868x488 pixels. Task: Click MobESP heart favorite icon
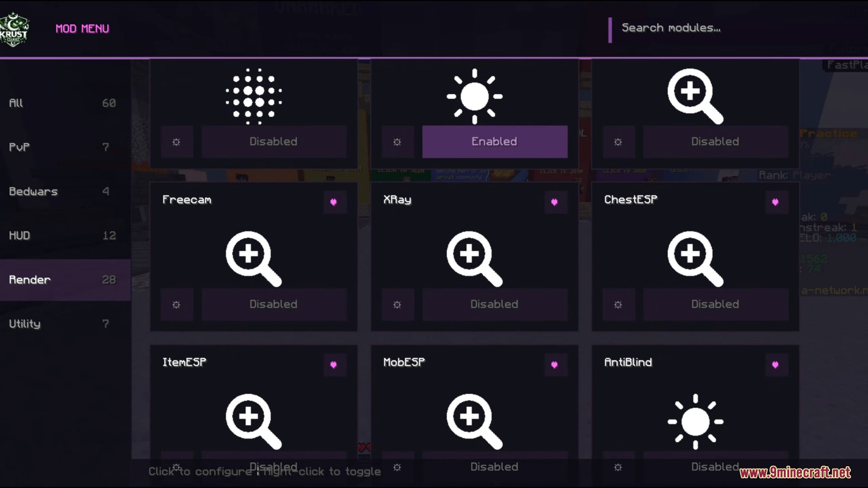click(555, 365)
